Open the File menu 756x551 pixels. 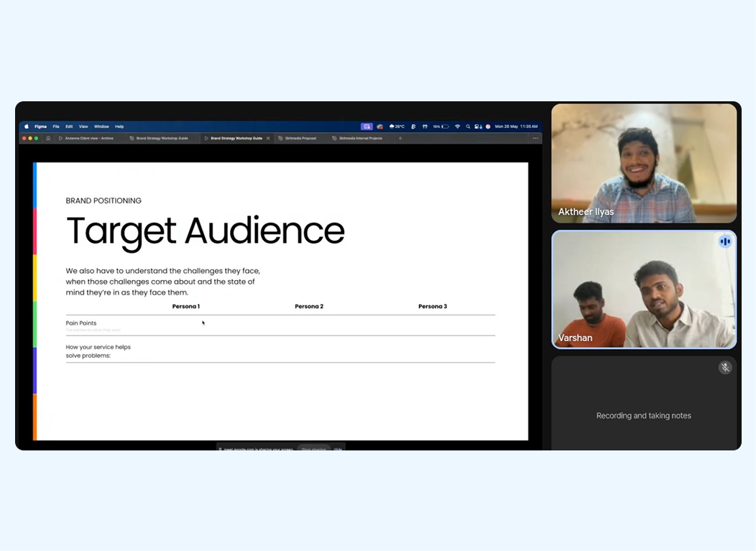(56, 126)
